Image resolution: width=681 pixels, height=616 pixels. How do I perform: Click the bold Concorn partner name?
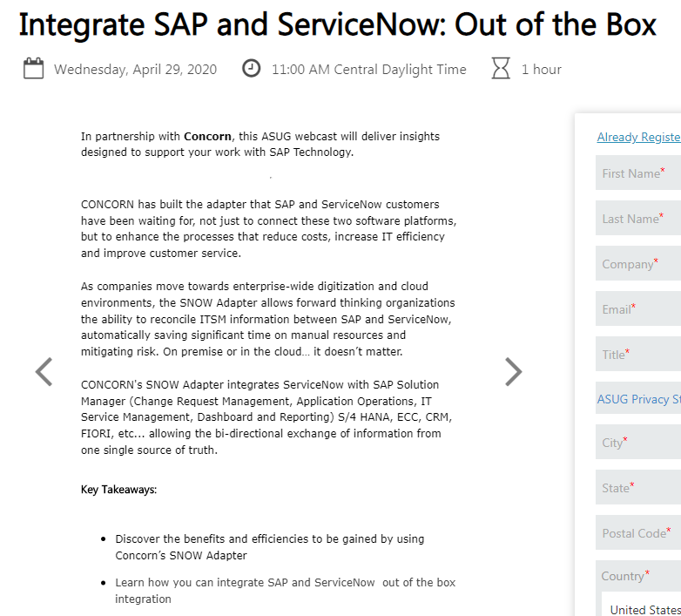tap(207, 137)
